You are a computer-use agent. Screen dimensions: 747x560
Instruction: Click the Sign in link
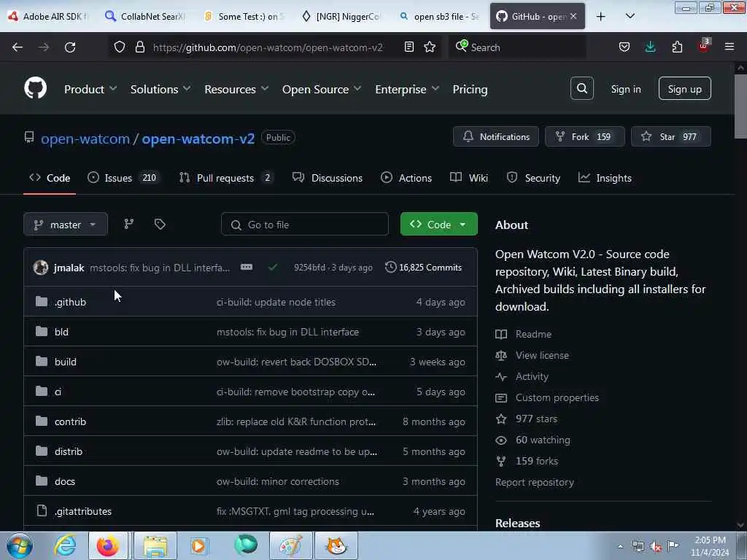click(x=626, y=89)
